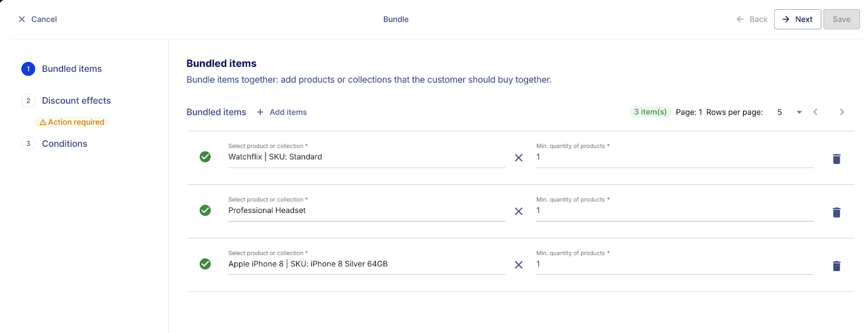Go to the previous page of items

(x=815, y=112)
